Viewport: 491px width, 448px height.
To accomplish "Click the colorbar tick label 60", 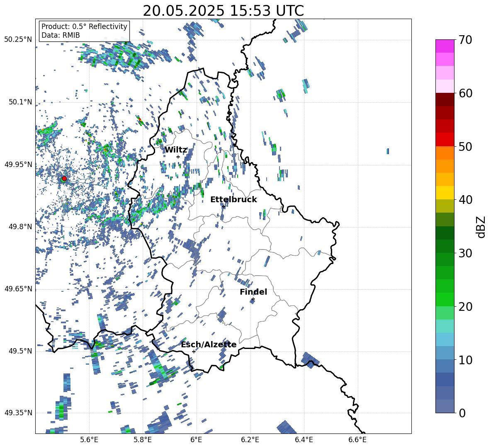I will tap(465, 93).
